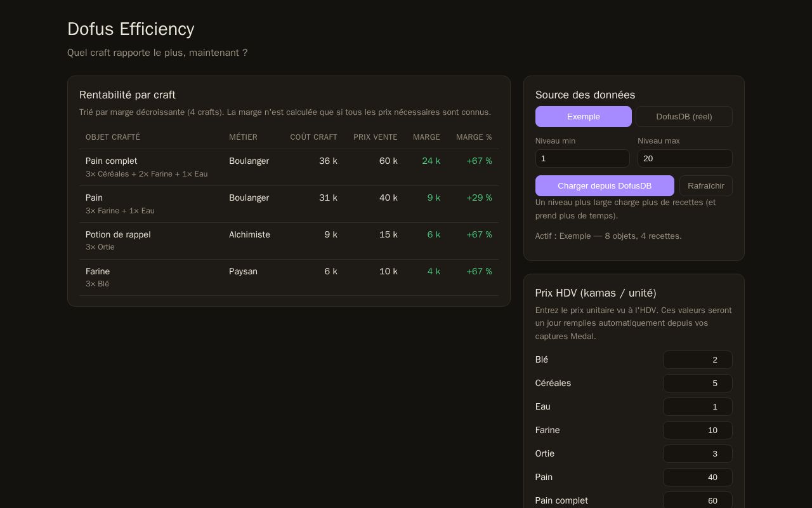
Task: Click the Source des données heading
Action: click(x=585, y=95)
